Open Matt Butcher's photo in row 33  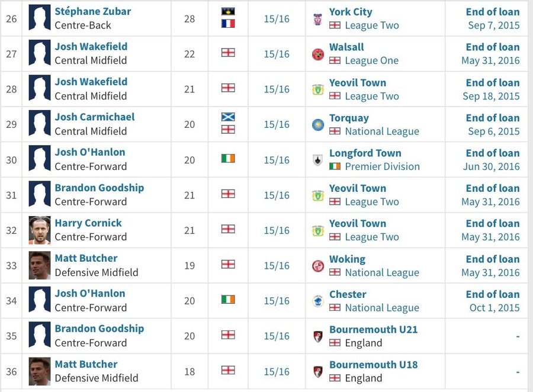click(x=40, y=265)
